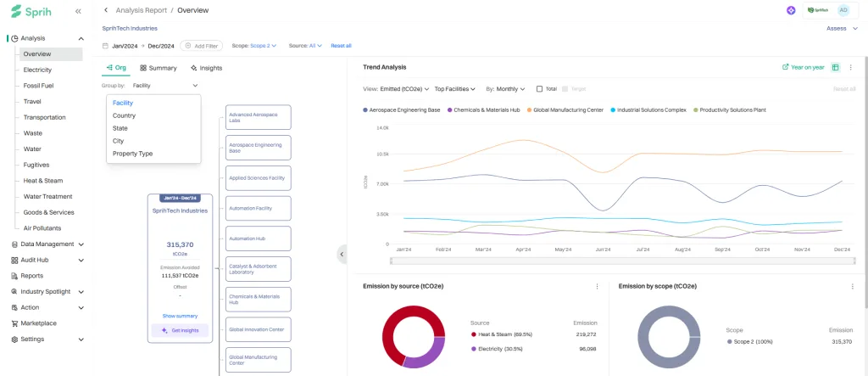Click the AD user avatar
Screen dimensions: 868x376
[843, 10]
